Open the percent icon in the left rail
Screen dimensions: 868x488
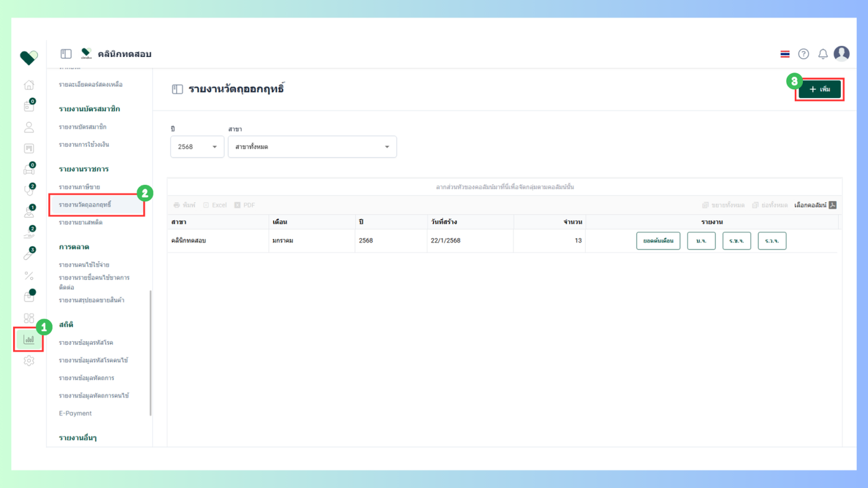point(29,275)
